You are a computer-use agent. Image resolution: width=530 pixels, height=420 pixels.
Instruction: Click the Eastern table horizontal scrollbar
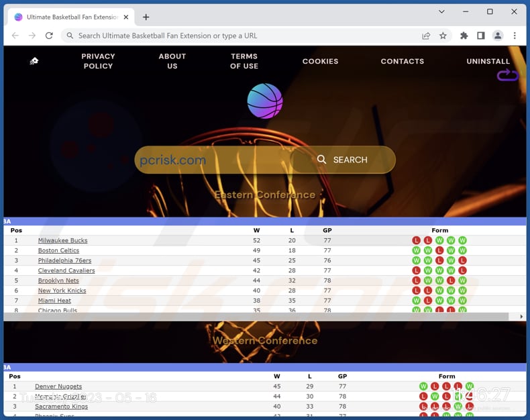coord(256,317)
